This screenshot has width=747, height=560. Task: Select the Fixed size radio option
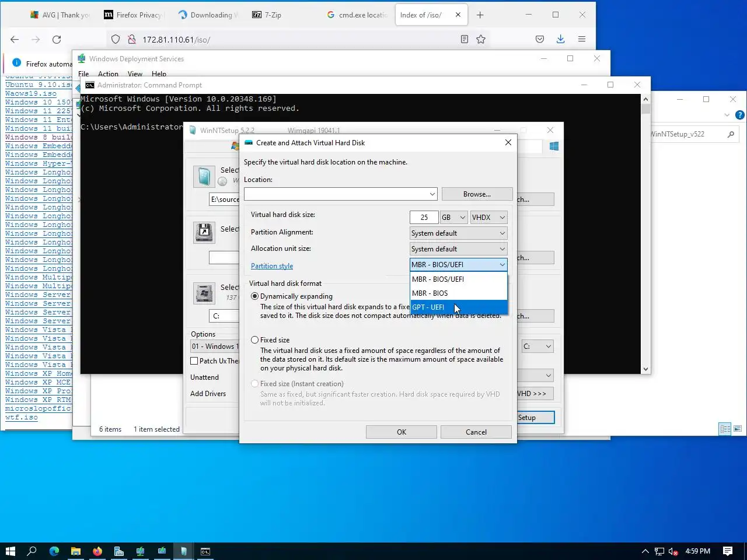click(x=255, y=340)
